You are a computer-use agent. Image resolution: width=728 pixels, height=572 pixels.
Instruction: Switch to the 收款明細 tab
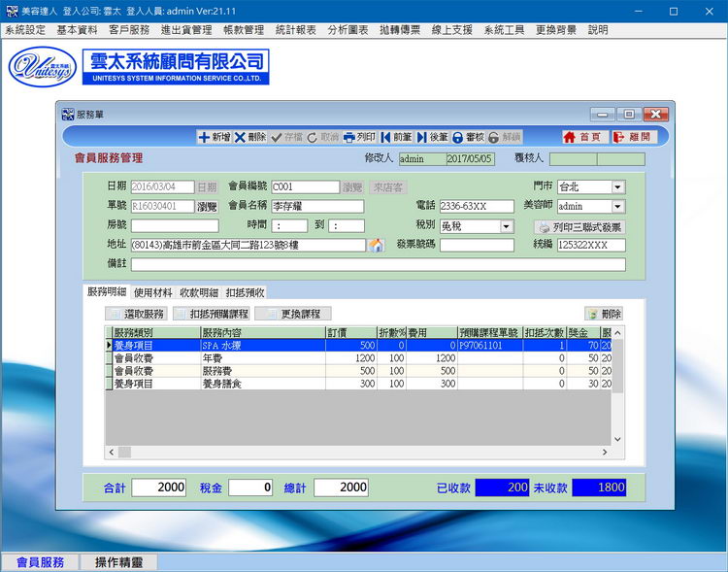pyautogui.click(x=199, y=292)
